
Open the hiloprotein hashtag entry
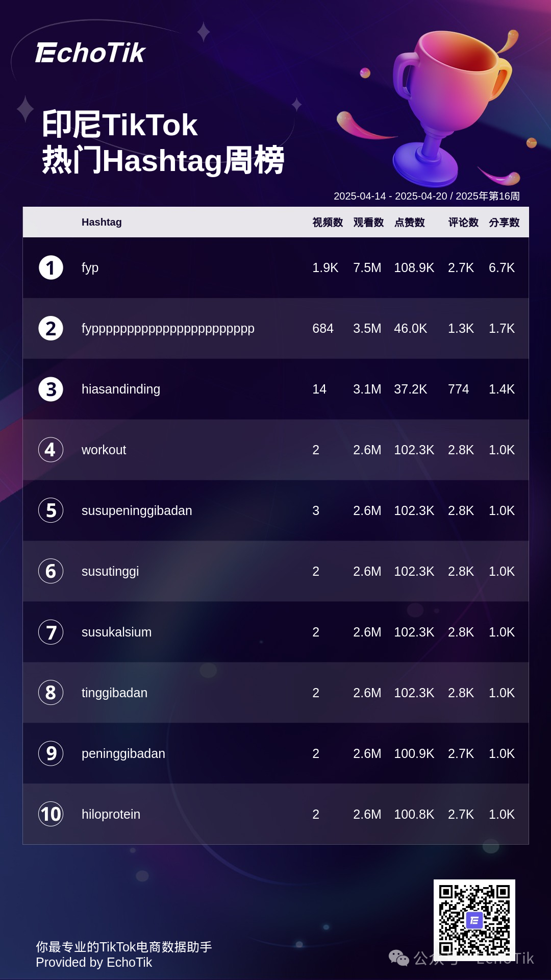point(111,814)
